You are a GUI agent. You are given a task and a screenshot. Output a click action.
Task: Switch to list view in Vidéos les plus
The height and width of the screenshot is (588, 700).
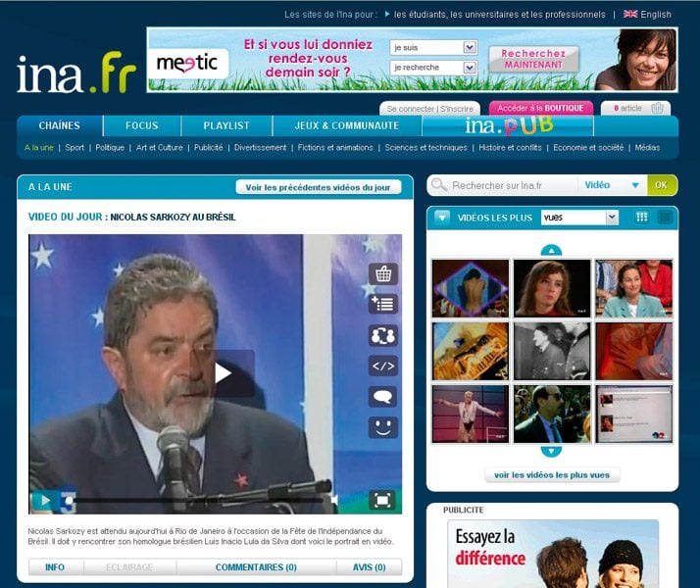tap(664, 217)
